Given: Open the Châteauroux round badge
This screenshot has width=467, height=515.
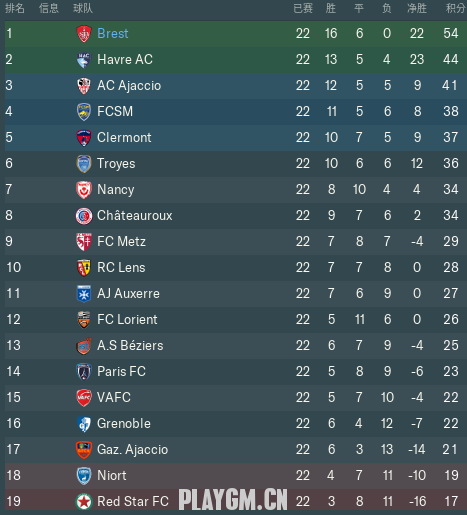Looking at the screenshot, I should (84, 216).
